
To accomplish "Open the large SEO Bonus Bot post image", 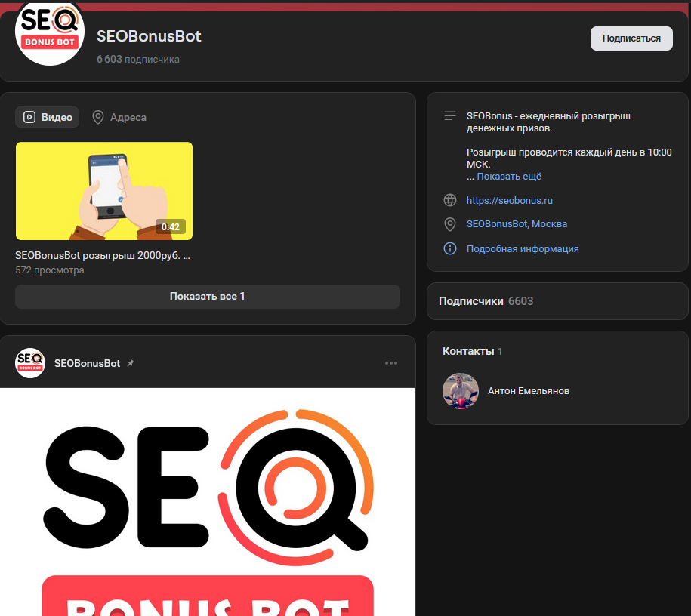I will (x=208, y=502).
